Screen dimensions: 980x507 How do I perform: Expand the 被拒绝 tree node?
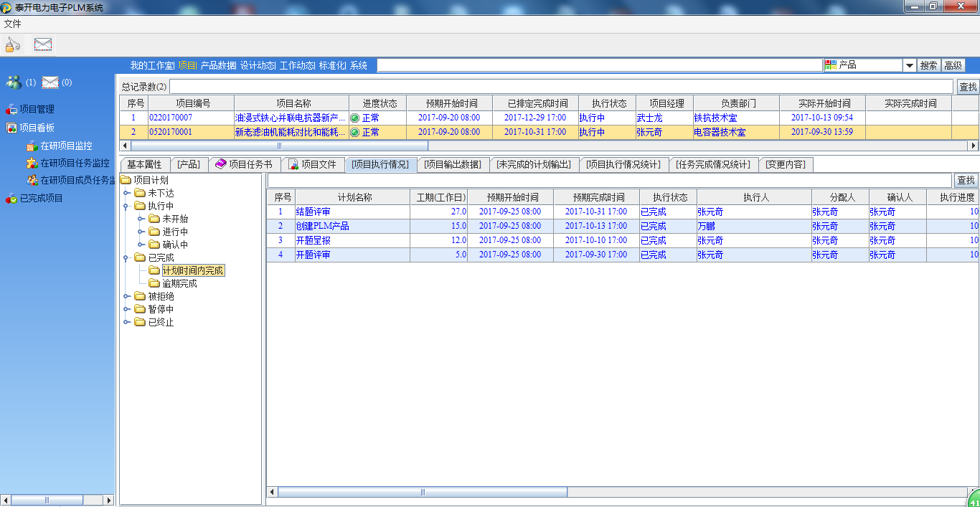pyautogui.click(x=126, y=296)
